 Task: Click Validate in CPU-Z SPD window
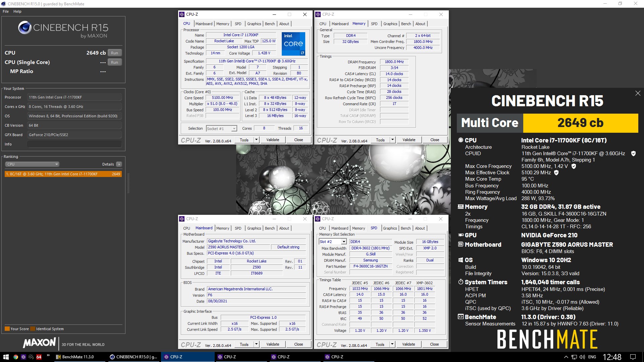tap(409, 344)
